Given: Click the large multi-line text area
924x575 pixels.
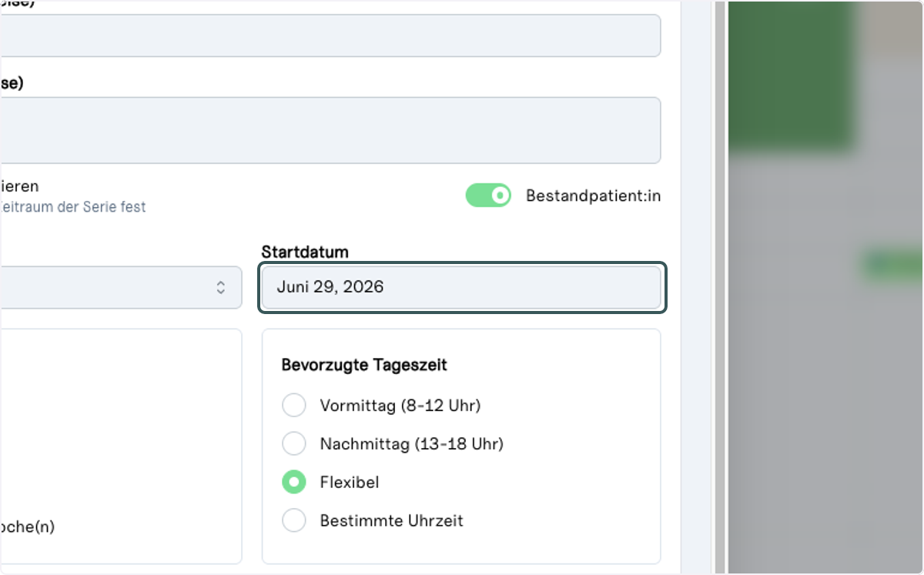Looking at the screenshot, I should [x=330, y=130].
